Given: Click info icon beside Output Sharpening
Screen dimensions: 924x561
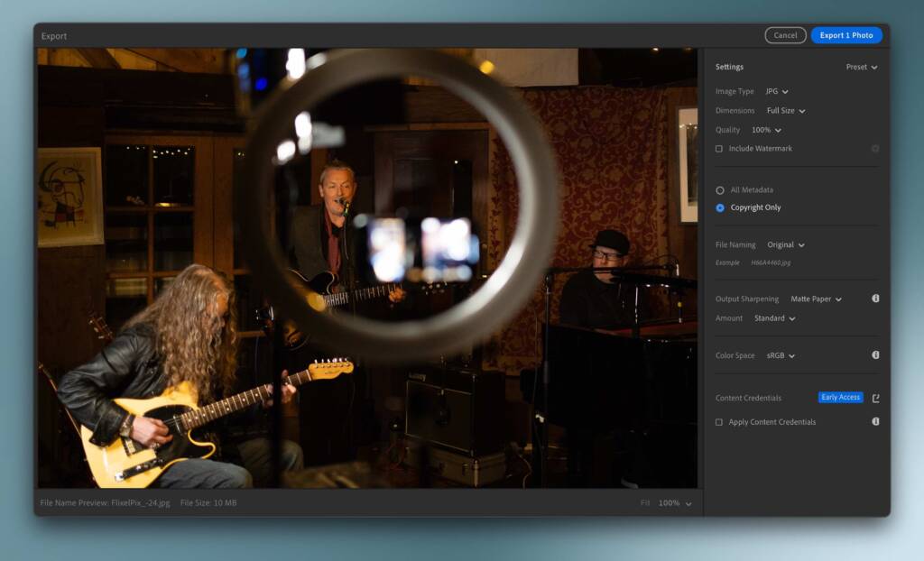Looking at the screenshot, I should [x=875, y=299].
